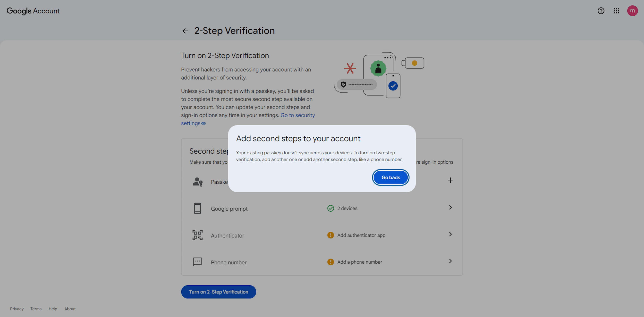Click the Google prompt phone icon
The height and width of the screenshot is (317, 644).
(198, 208)
